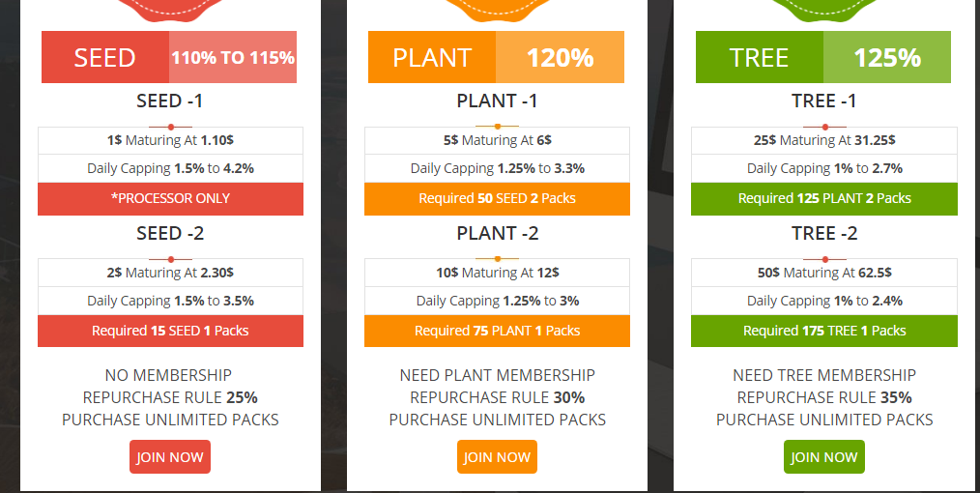980x493 pixels.
Task: Click the 50$ Maturing At 62.5$ row
Action: (x=824, y=273)
